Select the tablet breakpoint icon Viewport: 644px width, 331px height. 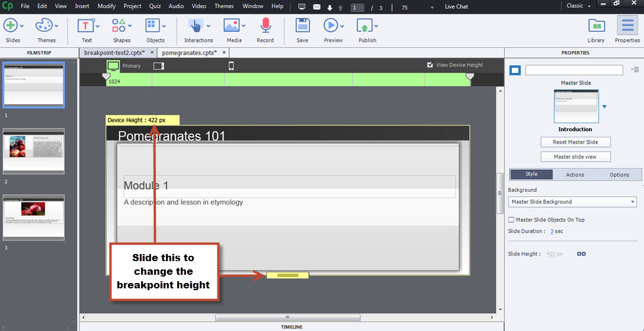click(x=159, y=66)
